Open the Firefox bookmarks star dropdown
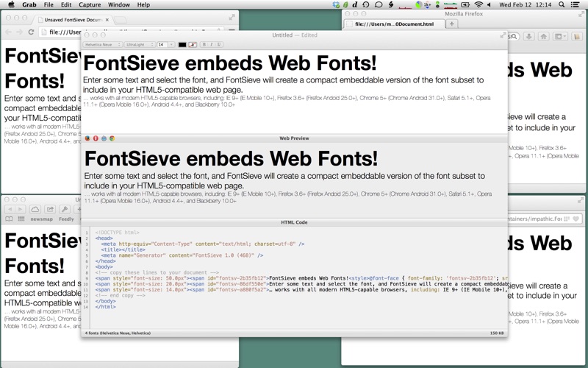This screenshot has width=588, height=368. (560, 36)
